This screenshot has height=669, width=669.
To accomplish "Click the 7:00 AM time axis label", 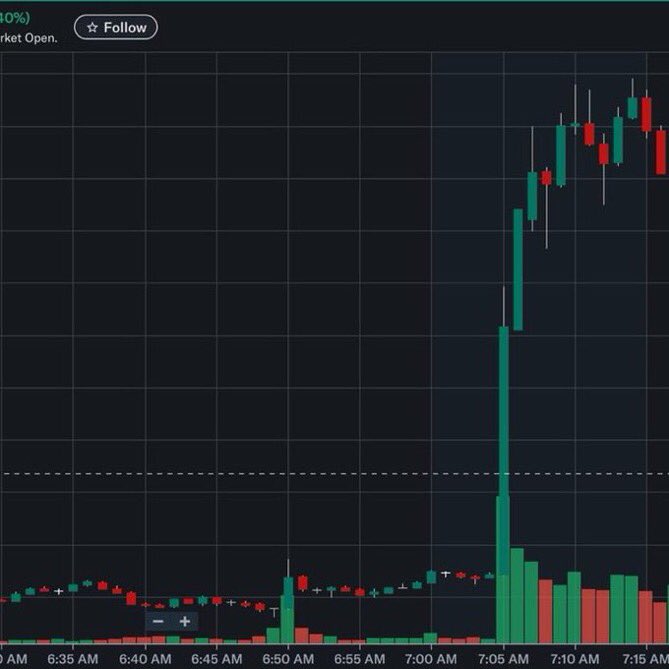I will click(x=431, y=659).
